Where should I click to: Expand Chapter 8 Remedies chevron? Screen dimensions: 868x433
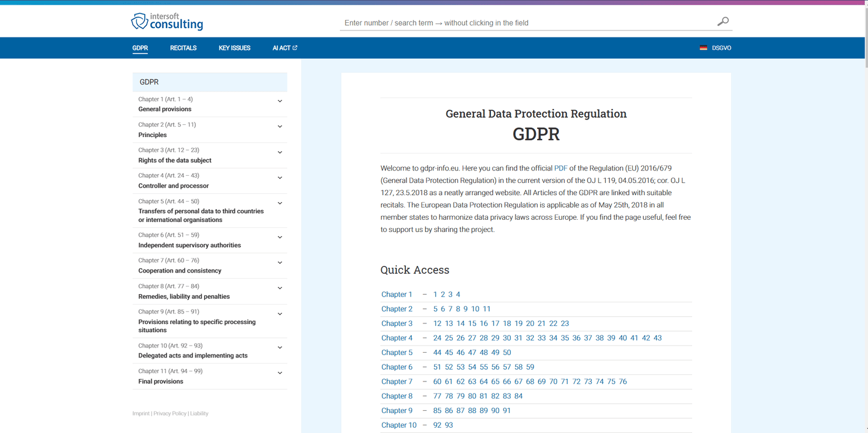tap(280, 288)
